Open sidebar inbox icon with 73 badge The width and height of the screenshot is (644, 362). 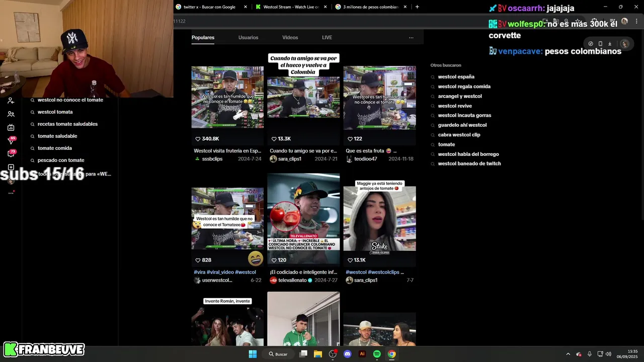pos(11,153)
